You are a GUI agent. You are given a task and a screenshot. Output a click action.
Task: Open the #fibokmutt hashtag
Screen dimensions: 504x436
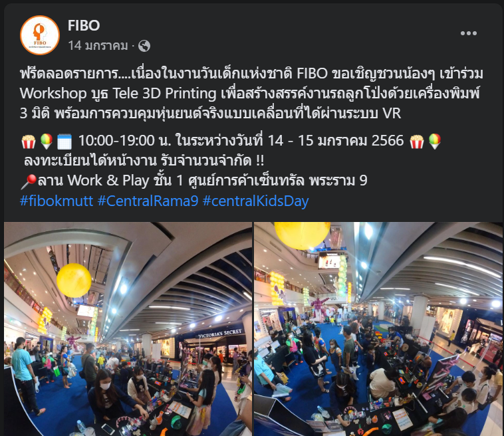click(57, 201)
